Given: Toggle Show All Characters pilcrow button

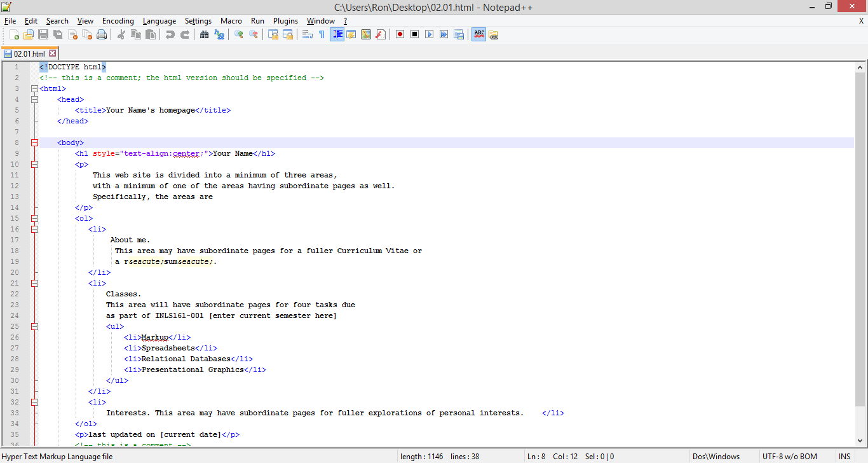Looking at the screenshot, I should 322,34.
